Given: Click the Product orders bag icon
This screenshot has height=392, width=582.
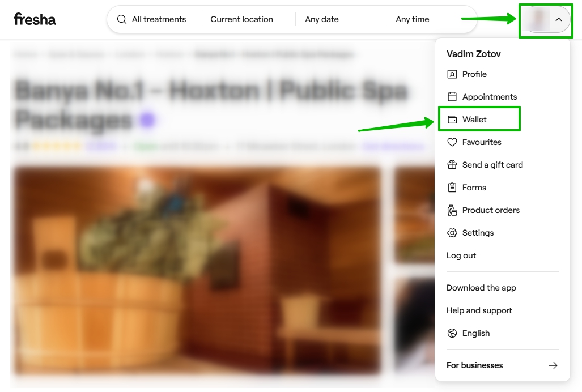Looking at the screenshot, I should 452,210.
